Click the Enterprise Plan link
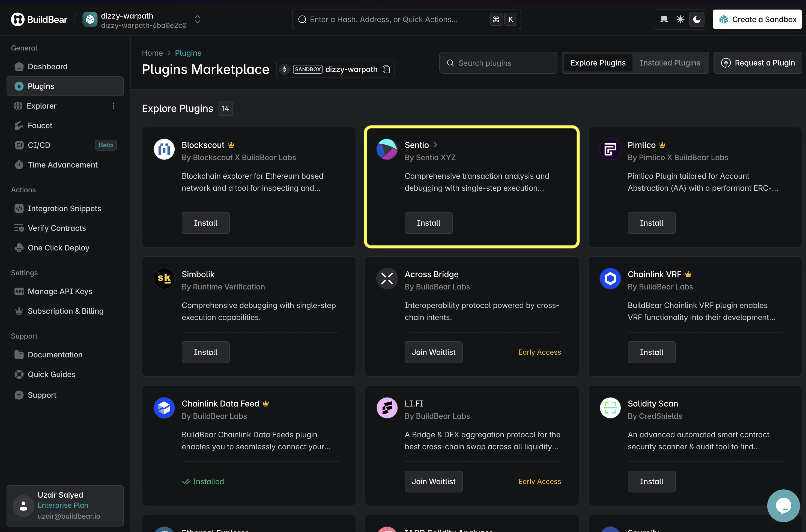 coord(63,505)
